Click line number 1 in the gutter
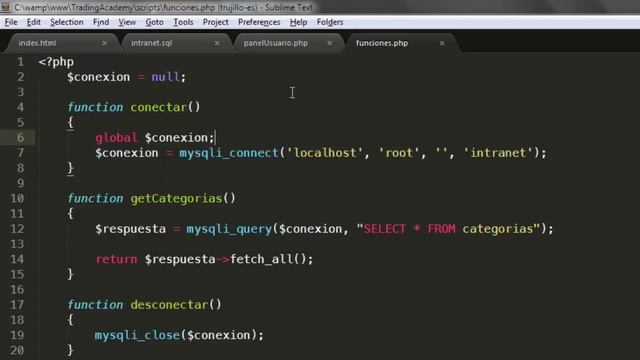640x360 pixels. pyautogui.click(x=20, y=62)
